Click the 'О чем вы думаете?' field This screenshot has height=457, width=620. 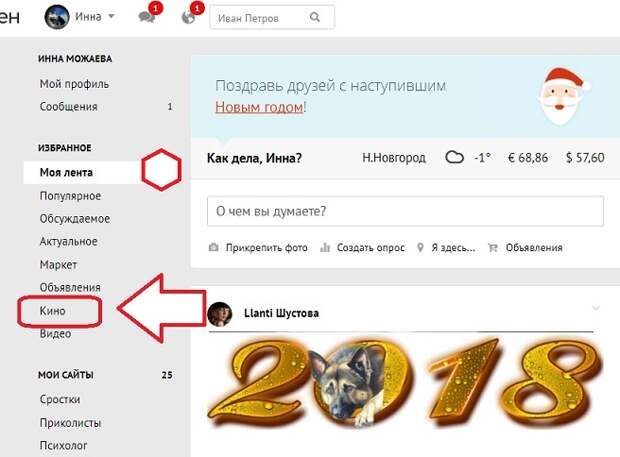405,211
